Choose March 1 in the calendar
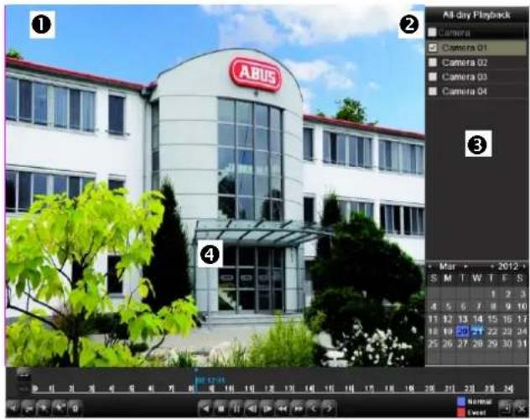 click(x=493, y=294)
